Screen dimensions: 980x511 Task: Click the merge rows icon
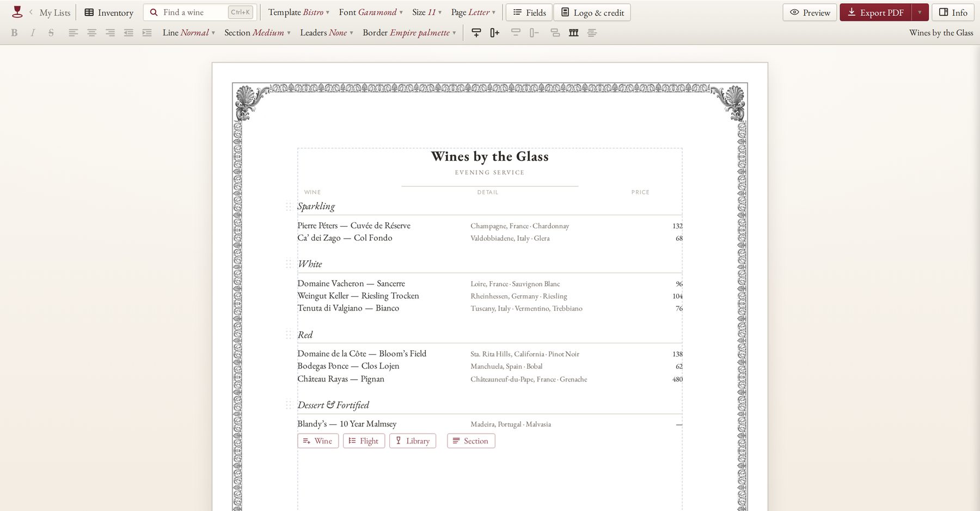(555, 33)
